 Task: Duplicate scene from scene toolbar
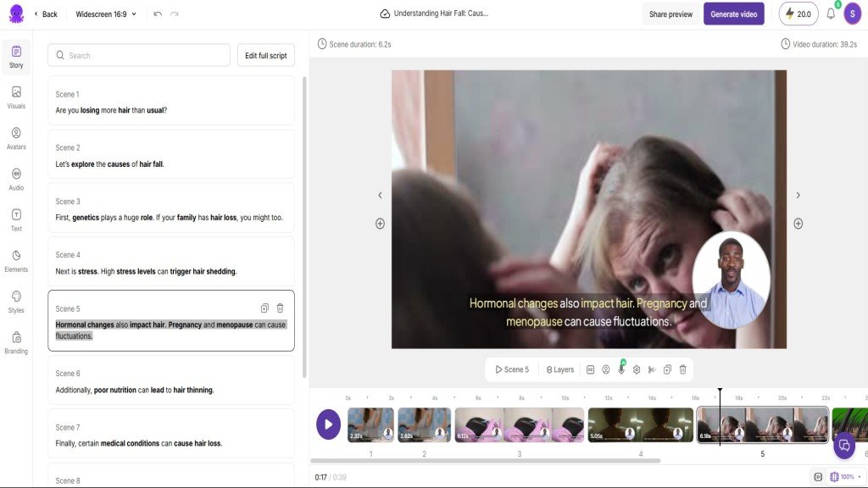(x=667, y=369)
